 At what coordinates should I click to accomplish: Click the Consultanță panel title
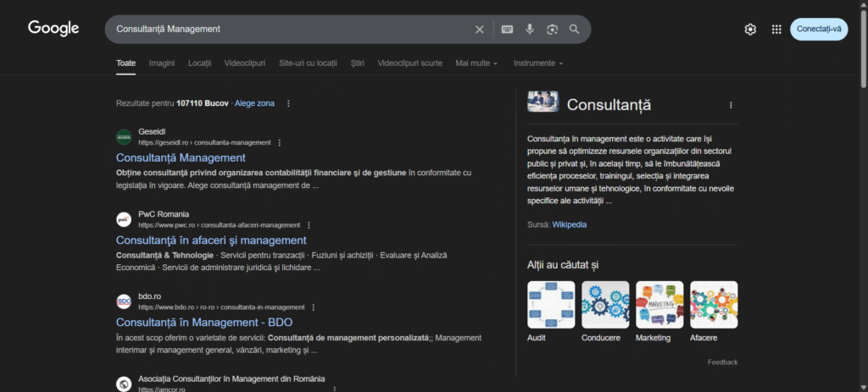pyautogui.click(x=609, y=104)
